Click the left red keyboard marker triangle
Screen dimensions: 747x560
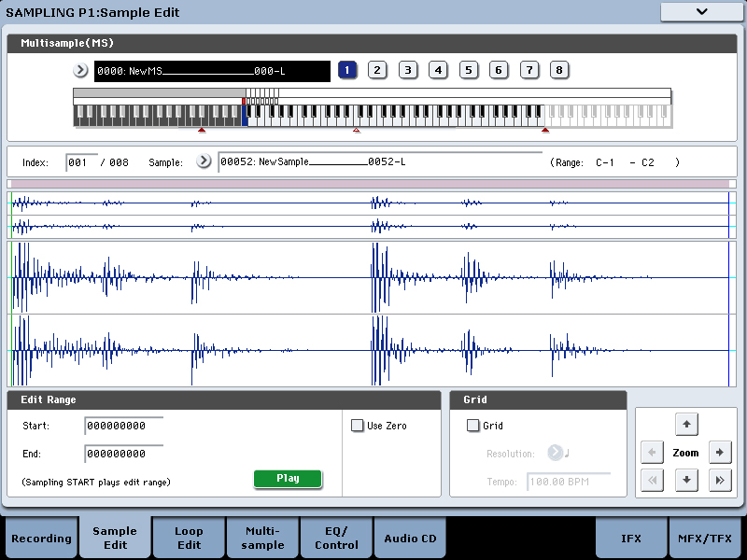pos(202,130)
